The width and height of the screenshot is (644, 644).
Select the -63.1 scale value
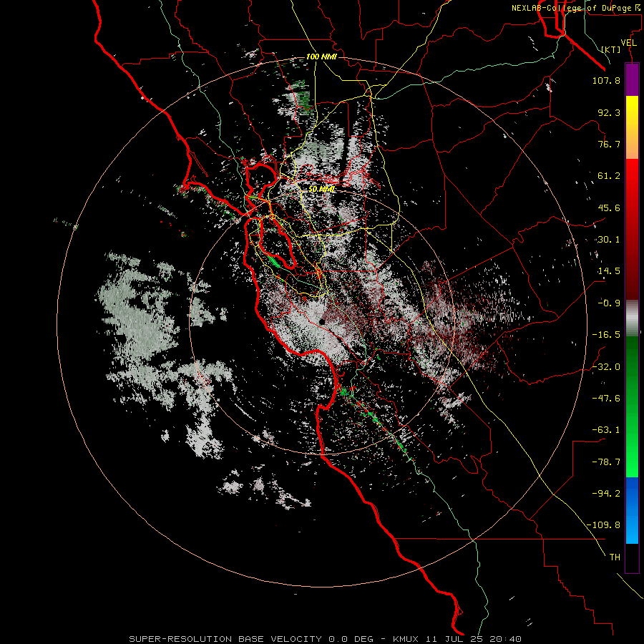tap(606, 430)
